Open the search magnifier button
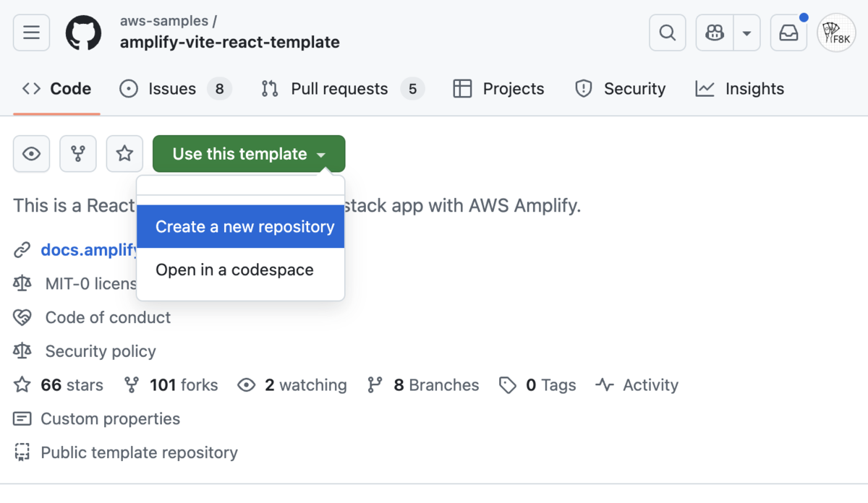This screenshot has width=868, height=503. [x=668, y=33]
